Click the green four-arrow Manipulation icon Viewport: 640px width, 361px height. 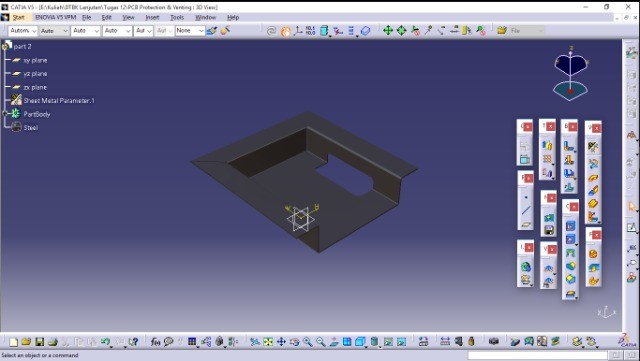pyautogui.click(x=388, y=30)
